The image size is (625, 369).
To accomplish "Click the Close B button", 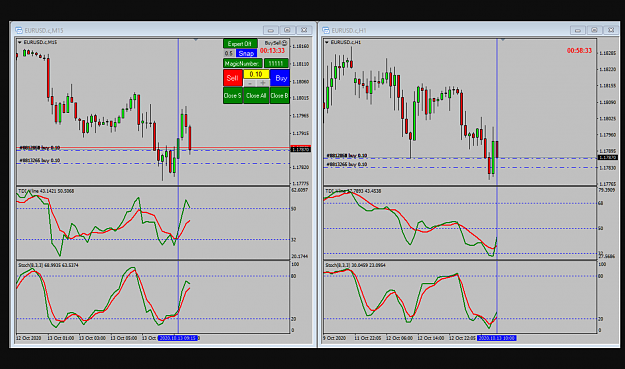I will [279, 96].
